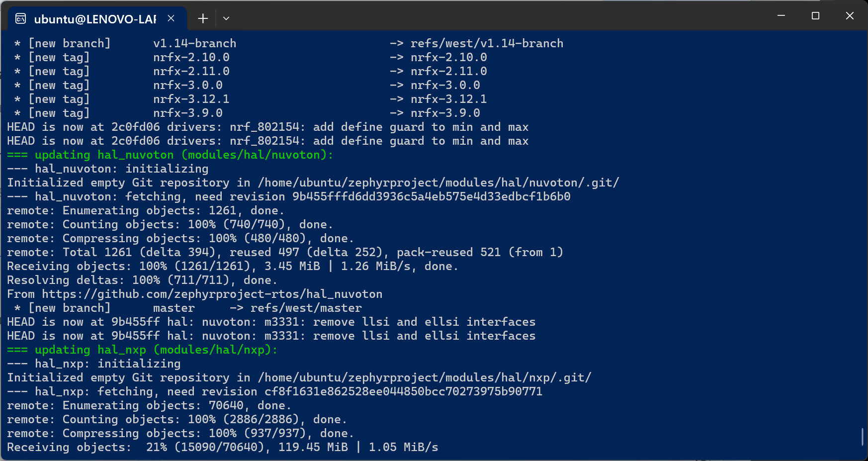Image resolution: width=868 pixels, height=461 pixels.
Task: Close the ubuntu@LENOVO-LAP tab
Action: click(171, 18)
